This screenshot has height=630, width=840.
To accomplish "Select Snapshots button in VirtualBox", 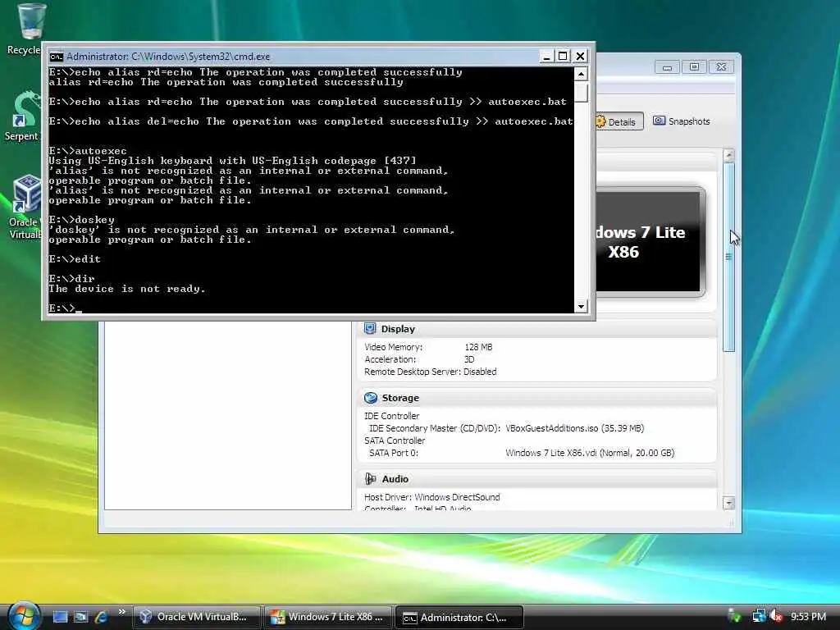I will 681,121.
